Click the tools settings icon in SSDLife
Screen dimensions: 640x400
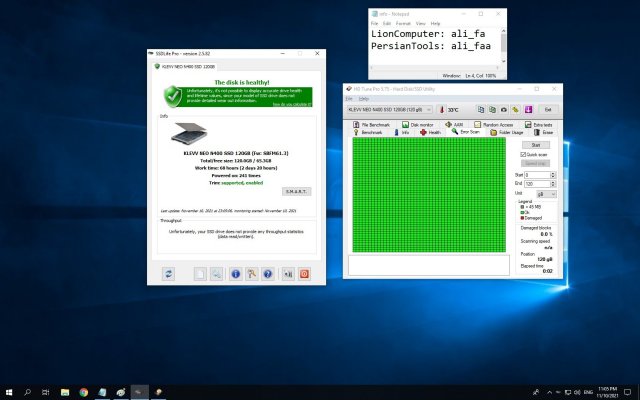[x=251, y=272]
